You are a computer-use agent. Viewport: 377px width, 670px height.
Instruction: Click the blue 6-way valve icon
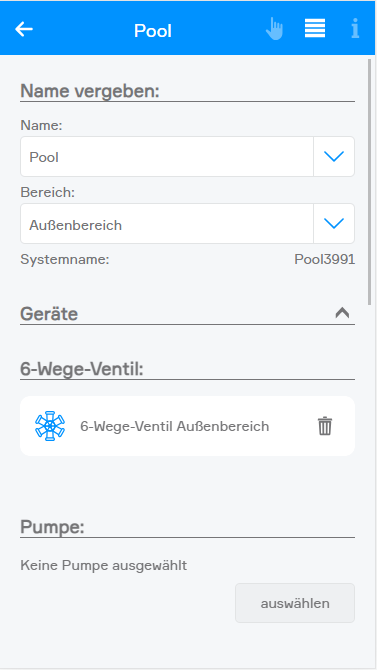(50, 426)
